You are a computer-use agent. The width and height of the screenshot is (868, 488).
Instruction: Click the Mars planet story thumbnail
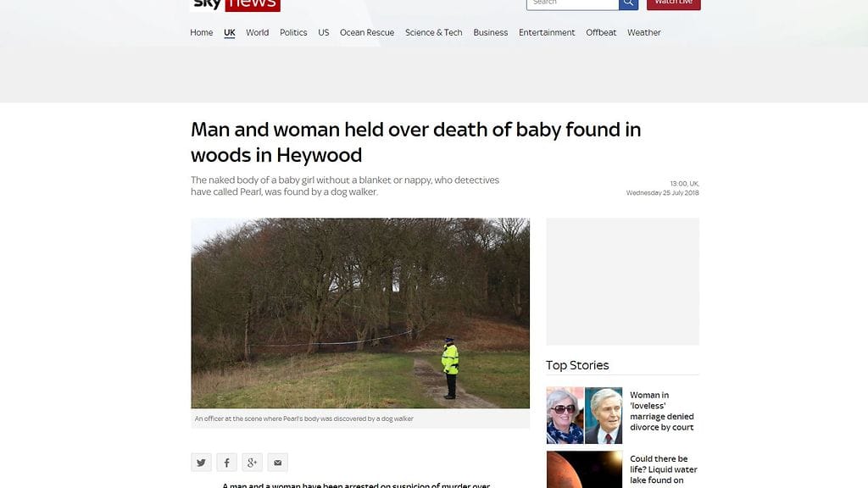coord(584,469)
